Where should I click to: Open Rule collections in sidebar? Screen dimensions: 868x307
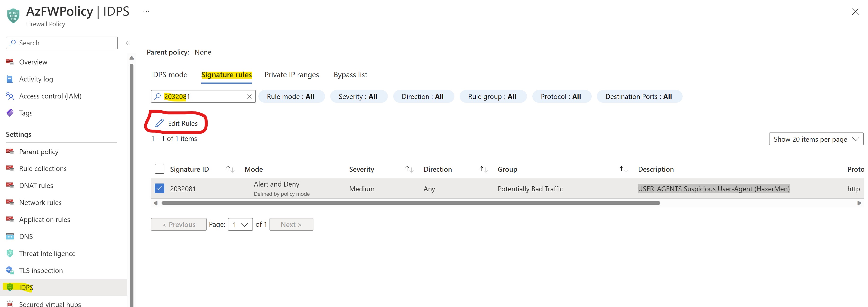43,169
